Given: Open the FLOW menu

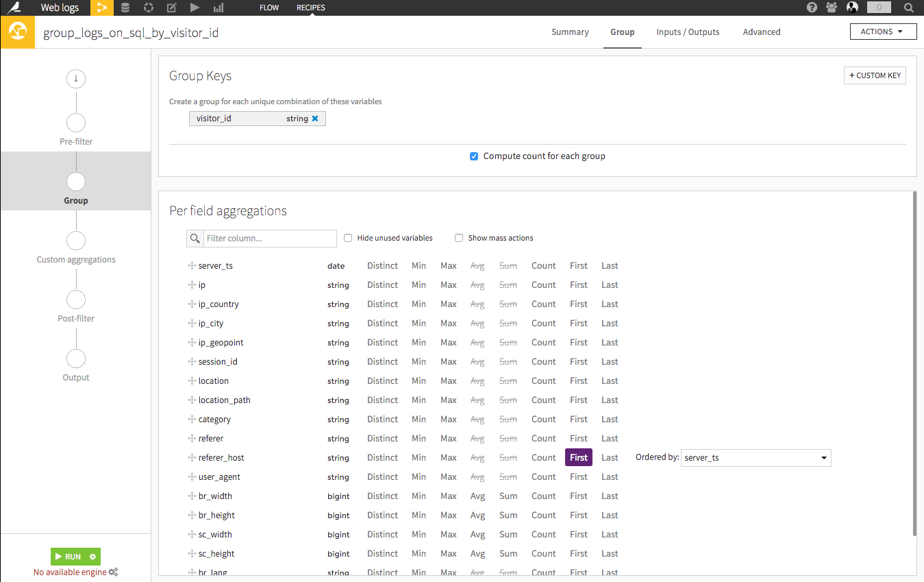Looking at the screenshot, I should tap(269, 8).
